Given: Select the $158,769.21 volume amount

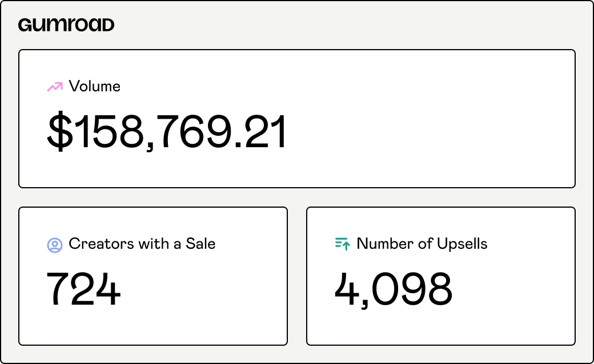Looking at the screenshot, I should (167, 132).
